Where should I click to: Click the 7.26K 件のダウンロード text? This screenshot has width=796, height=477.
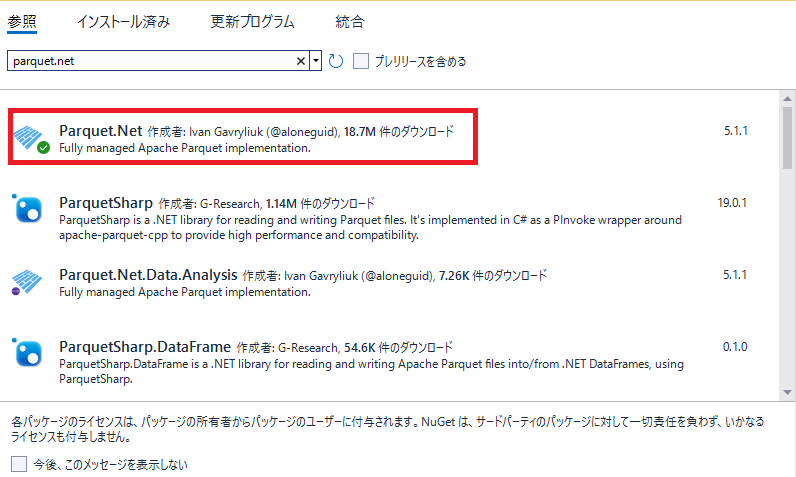(492, 276)
